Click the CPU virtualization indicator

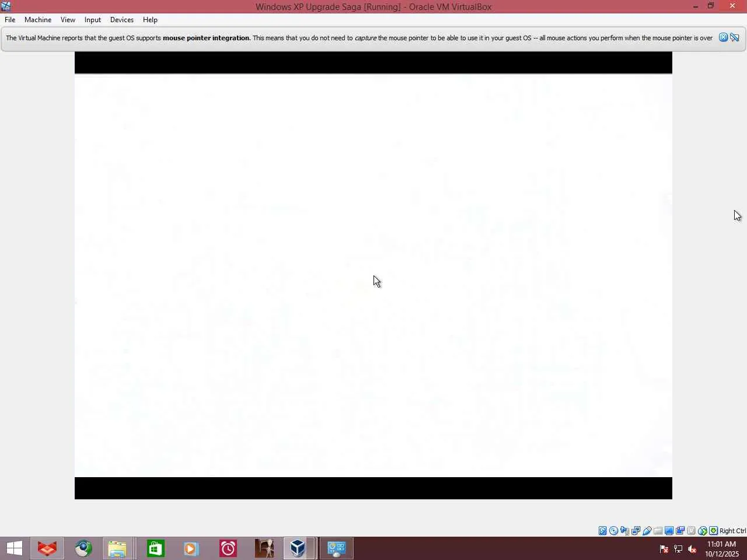tap(692, 531)
